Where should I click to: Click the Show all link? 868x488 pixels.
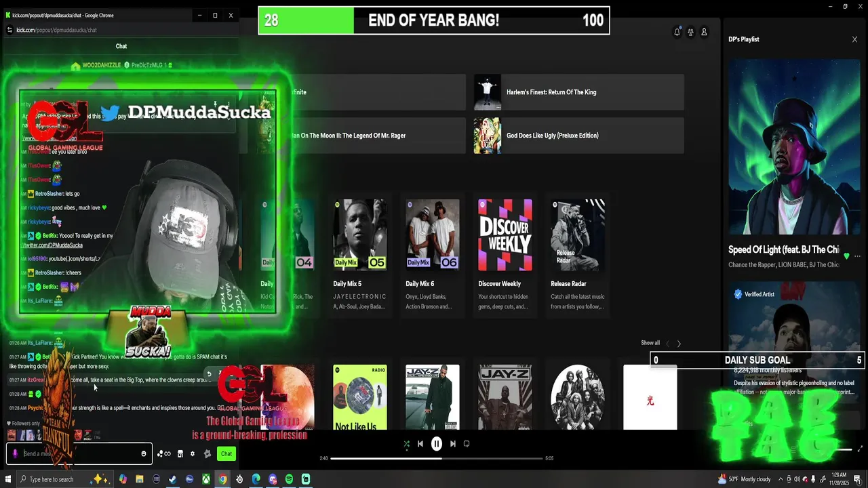point(650,343)
